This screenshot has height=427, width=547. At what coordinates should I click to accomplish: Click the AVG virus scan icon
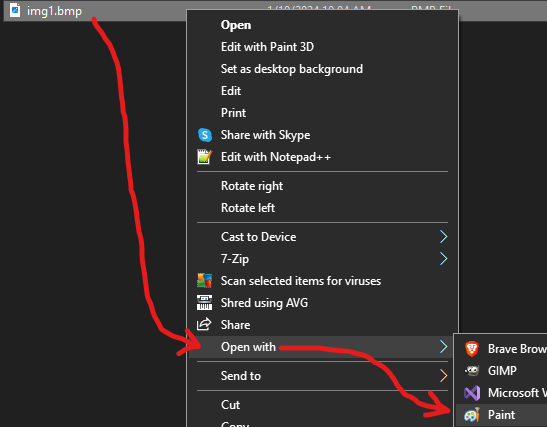click(204, 280)
